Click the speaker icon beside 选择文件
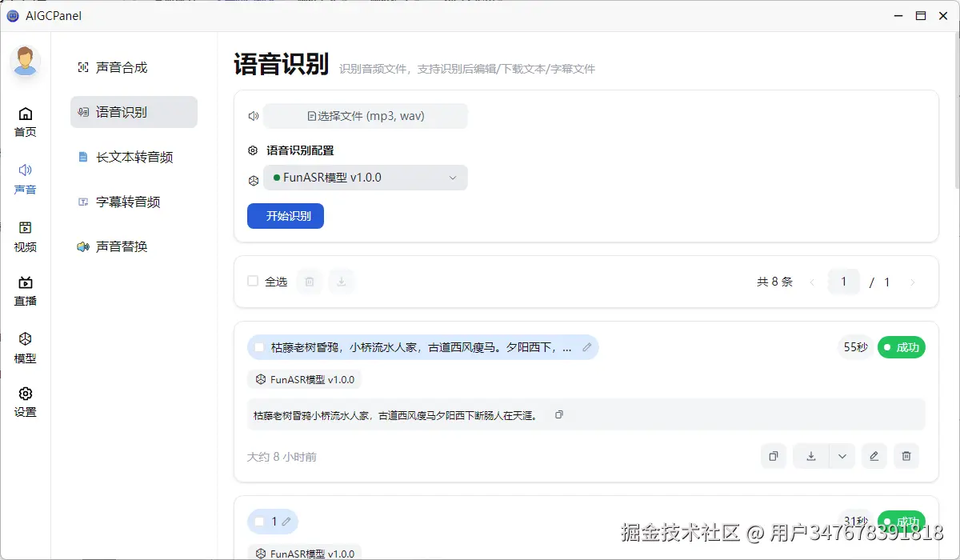Viewport: 960px width, 560px height. (x=254, y=116)
